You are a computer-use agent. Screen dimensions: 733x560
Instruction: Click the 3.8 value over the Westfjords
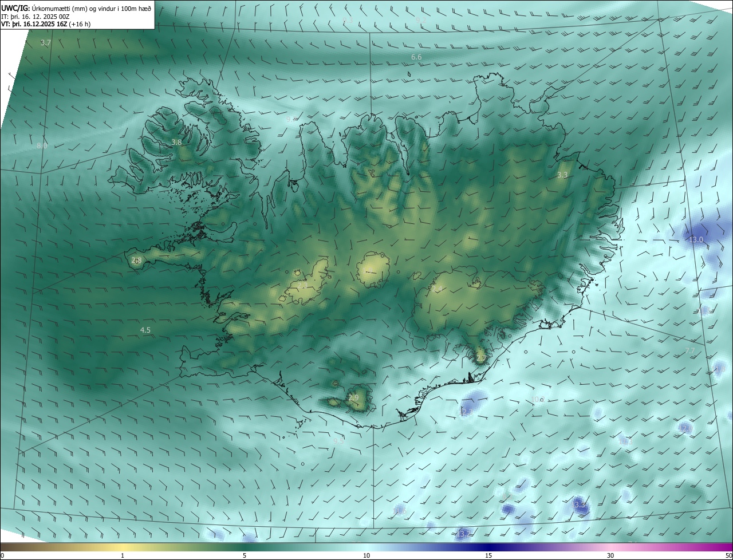(x=176, y=142)
